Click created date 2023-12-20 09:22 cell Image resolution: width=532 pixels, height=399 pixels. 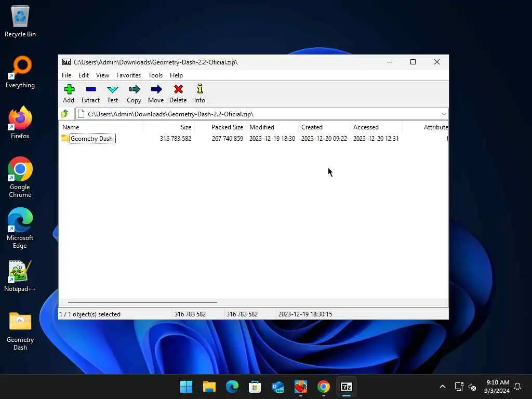click(x=324, y=138)
